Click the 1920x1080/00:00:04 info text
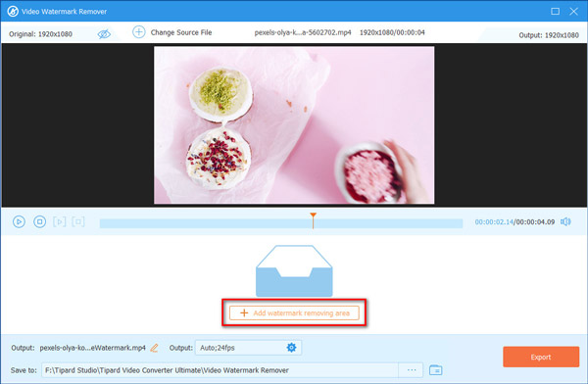This screenshot has width=588, height=384. point(392,32)
